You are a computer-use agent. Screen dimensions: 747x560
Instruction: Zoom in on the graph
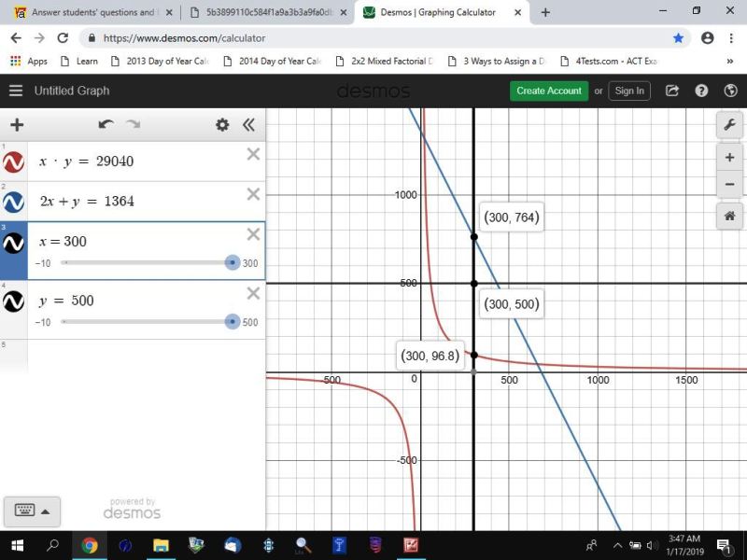pos(729,158)
